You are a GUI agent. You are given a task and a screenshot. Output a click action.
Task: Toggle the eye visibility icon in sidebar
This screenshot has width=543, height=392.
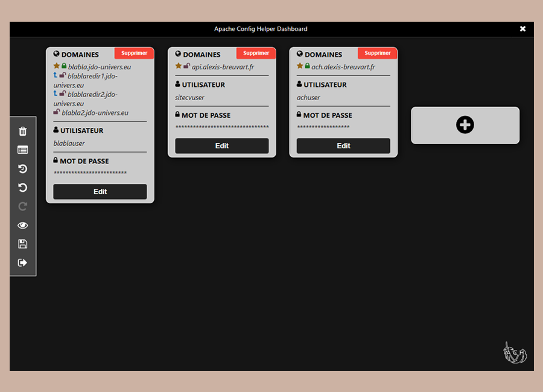[23, 225]
